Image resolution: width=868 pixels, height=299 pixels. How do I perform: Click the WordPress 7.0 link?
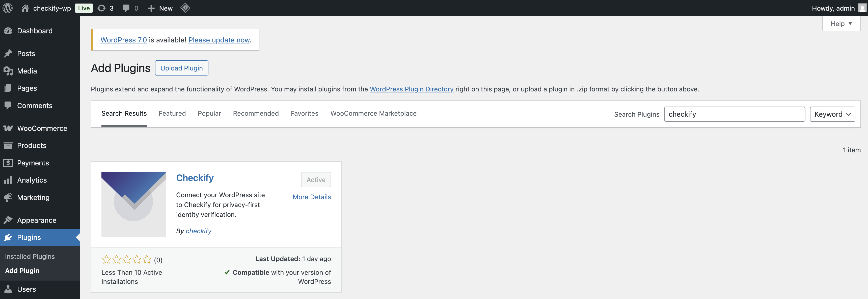pos(124,40)
